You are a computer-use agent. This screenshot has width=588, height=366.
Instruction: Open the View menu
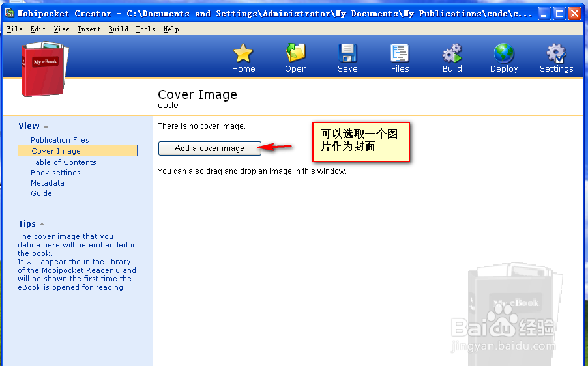tap(61, 29)
